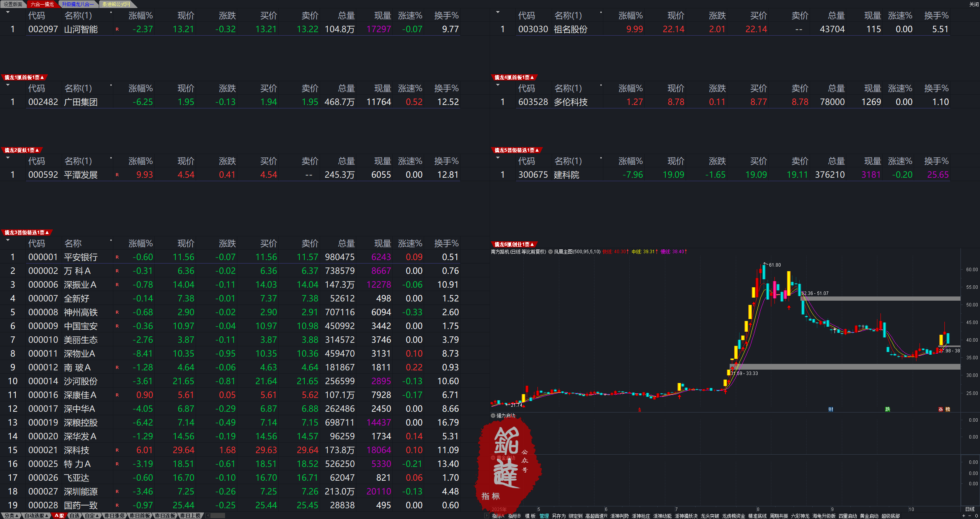This screenshot has width=980, height=519.
Task: Switch to the 昨日涨停 tab
Action: pos(115,516)
